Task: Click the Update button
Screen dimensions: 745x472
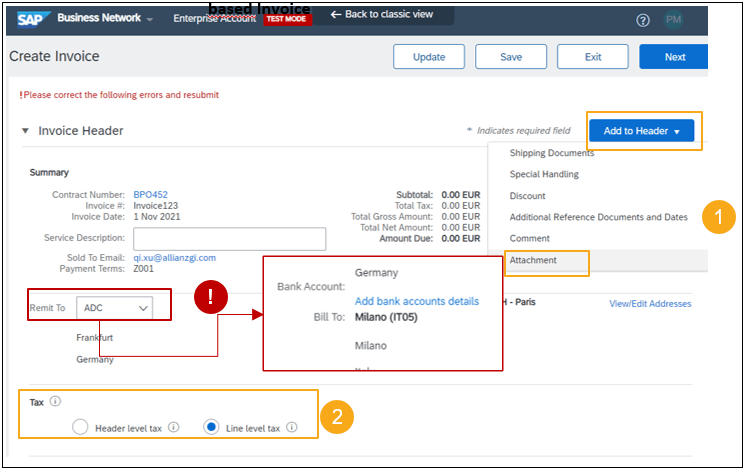Action: [429, 57]
